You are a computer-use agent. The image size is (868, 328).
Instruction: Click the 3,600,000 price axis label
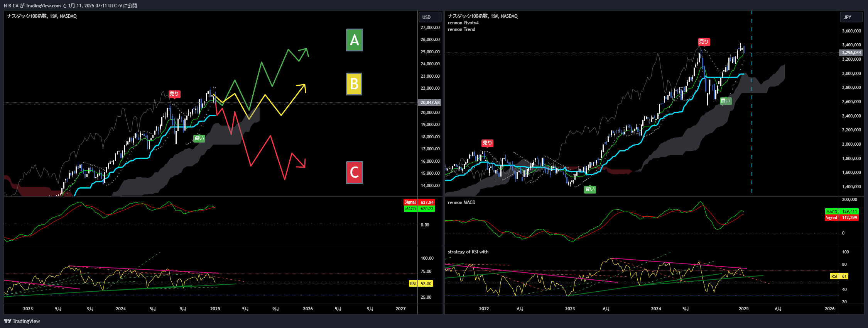(x=851, y=31)
